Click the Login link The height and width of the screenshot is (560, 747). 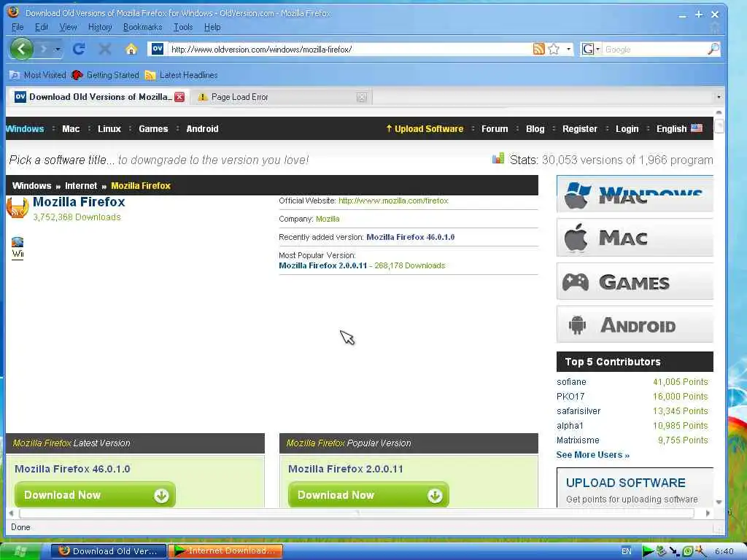(x=627, y=128)
